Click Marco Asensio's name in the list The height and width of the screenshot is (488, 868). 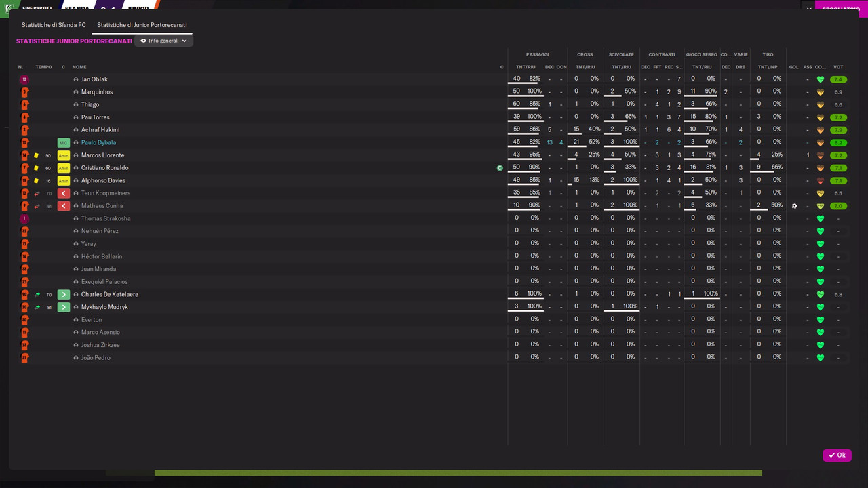100,333
